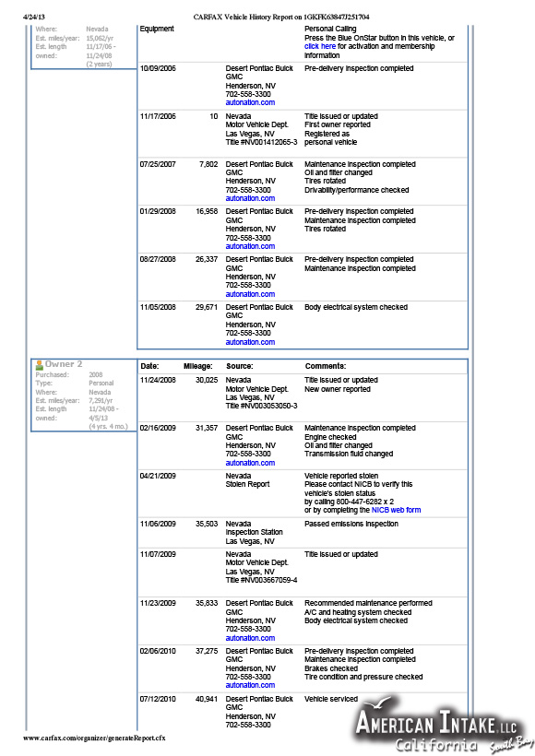Follow the NICB web form link
Viewport: 535px width, 756px height.
396,510
